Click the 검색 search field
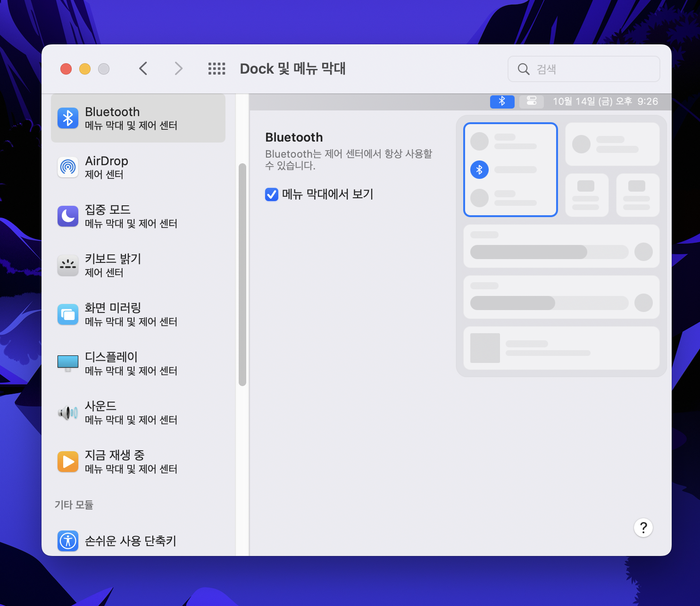700x606 pixels. tap(584, 69)
